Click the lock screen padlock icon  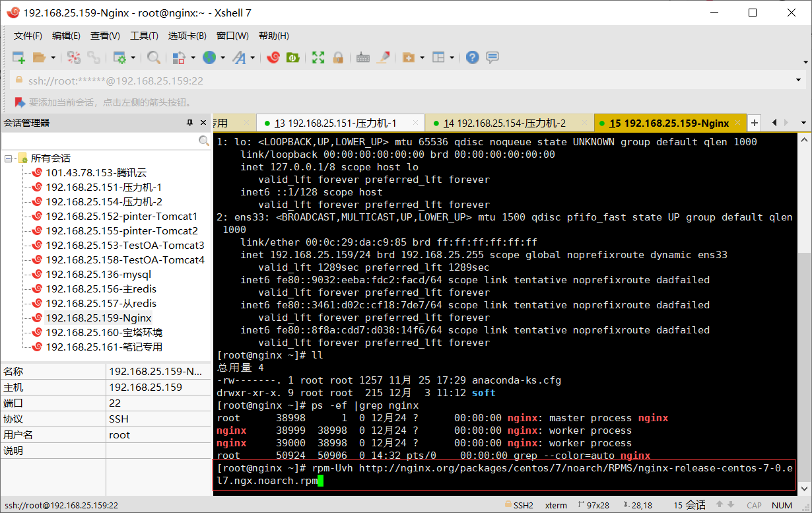click(338, 57)
